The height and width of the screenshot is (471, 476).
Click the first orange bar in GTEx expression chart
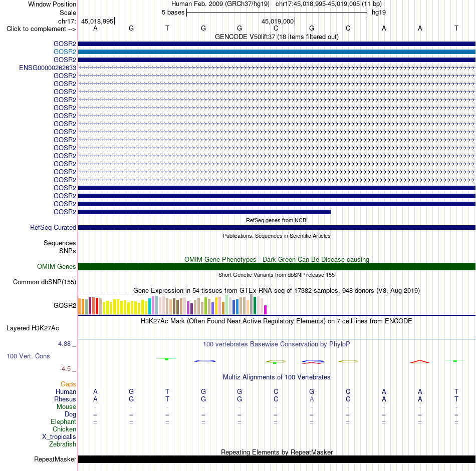[x=80, y=306]
